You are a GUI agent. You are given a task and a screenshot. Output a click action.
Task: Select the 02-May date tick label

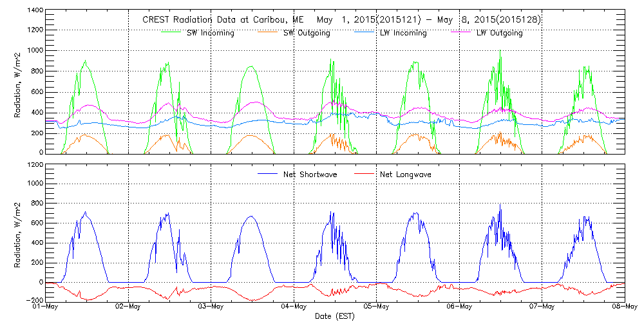[x=129, y=307]
